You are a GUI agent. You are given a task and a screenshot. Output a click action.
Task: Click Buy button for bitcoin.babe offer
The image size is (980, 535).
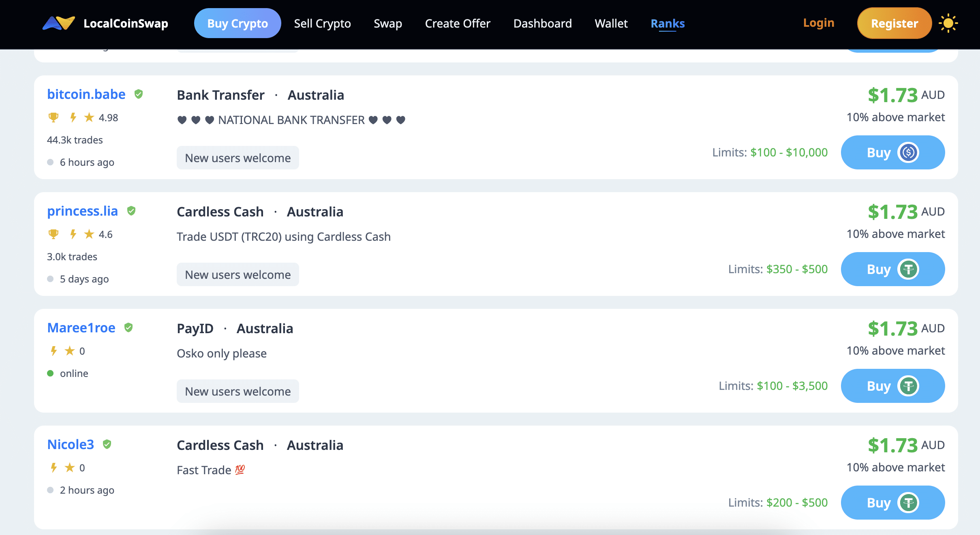click(x=892, y=152)
